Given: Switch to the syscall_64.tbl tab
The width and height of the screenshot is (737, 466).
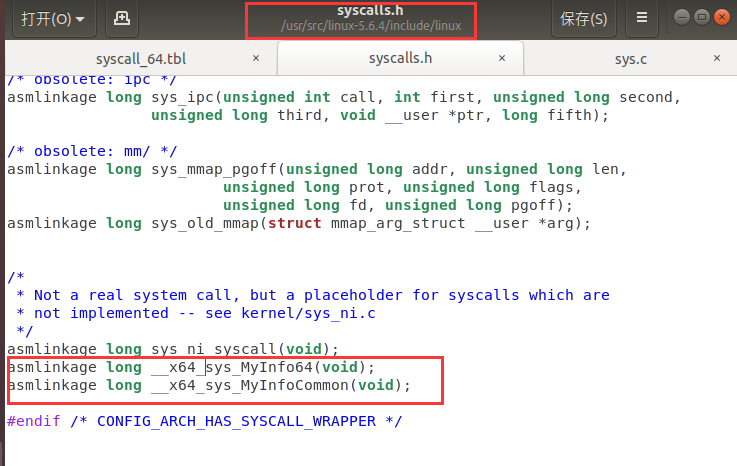Looking at the screenshot, I should coord(141,59).
